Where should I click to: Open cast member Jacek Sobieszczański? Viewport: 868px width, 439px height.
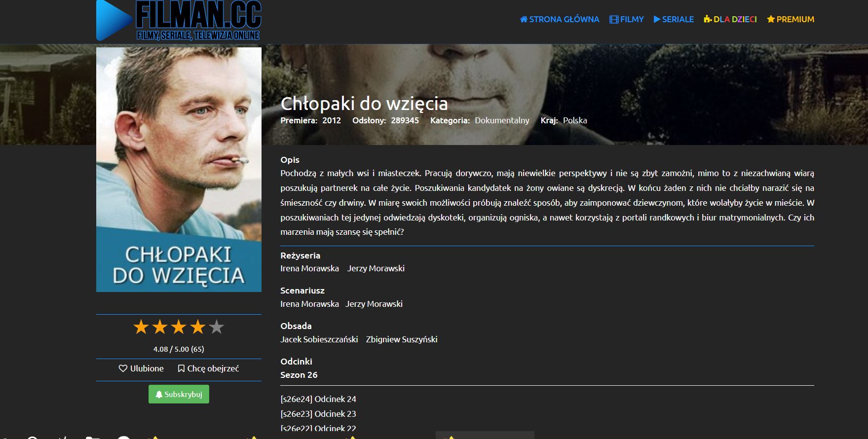[x=319, y=339]
